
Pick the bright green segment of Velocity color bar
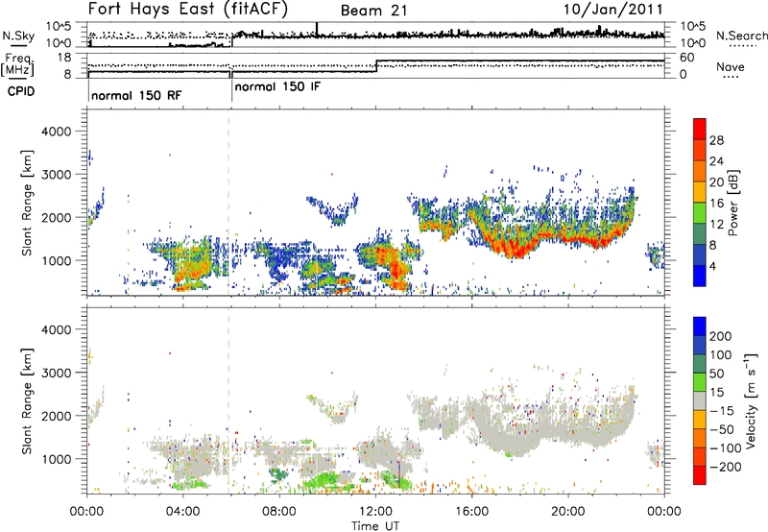click(x=700, y=382)
